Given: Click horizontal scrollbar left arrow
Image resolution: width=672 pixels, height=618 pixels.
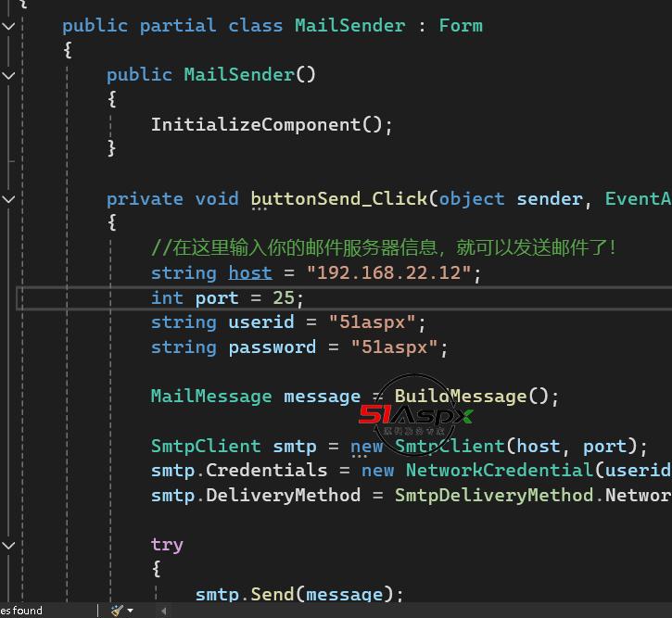Looking at the screenshot, I should click(x=163, y=611).
